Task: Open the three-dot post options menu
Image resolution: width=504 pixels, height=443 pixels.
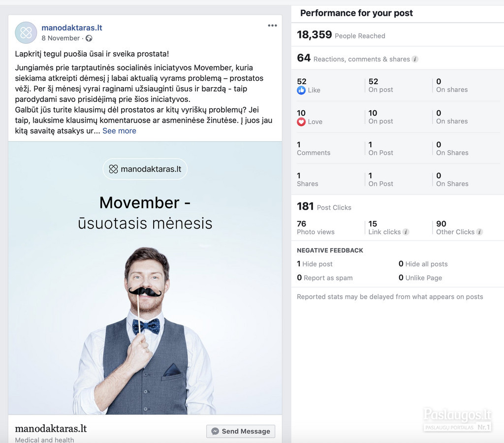Action: click(272, 26)
